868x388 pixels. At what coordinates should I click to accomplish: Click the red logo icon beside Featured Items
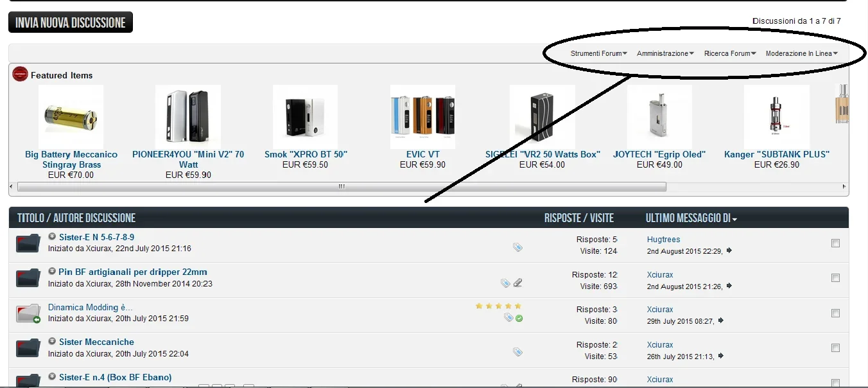20,74
